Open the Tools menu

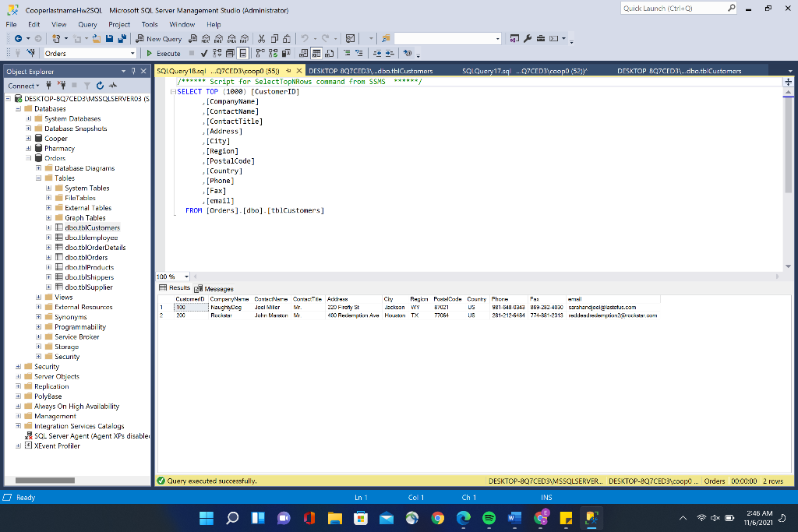pyautogui.click(x=150, y=24)
